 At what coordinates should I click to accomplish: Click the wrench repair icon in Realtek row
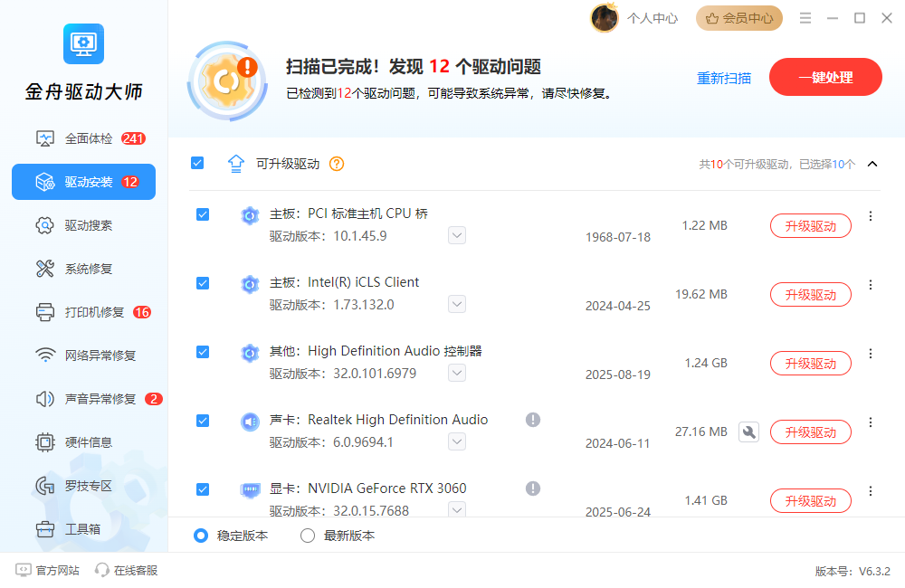click(x=748, y=432)
